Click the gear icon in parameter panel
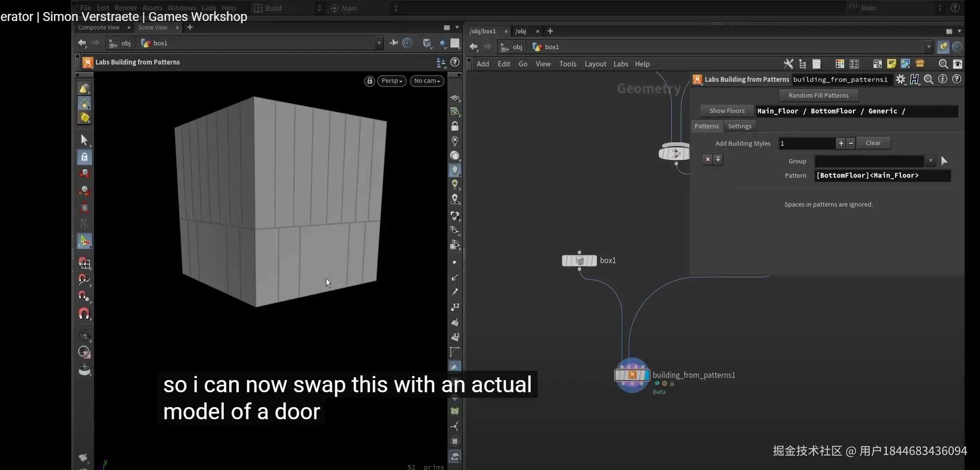Viewport: 980px width, 470px height. (x=900, y=80)
